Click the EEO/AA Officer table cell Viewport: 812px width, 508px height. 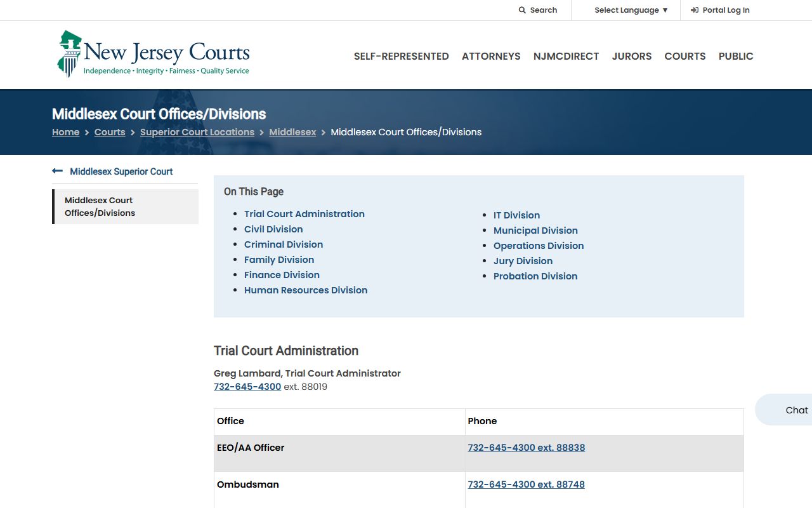pos(339,453)
